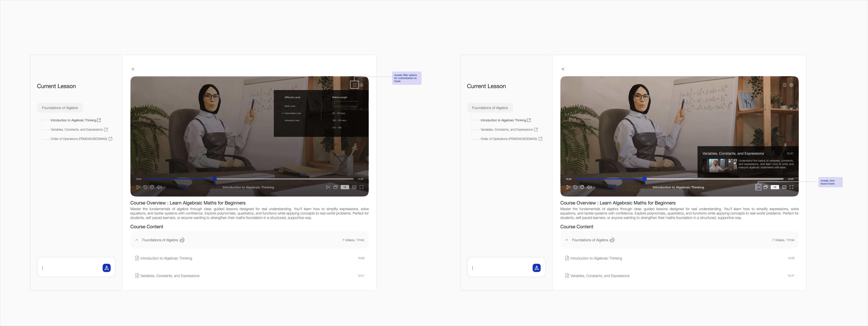This screenshot has width=868, height=326.
Task: Open 1X playback speed selector in left player
Action: 345,187
